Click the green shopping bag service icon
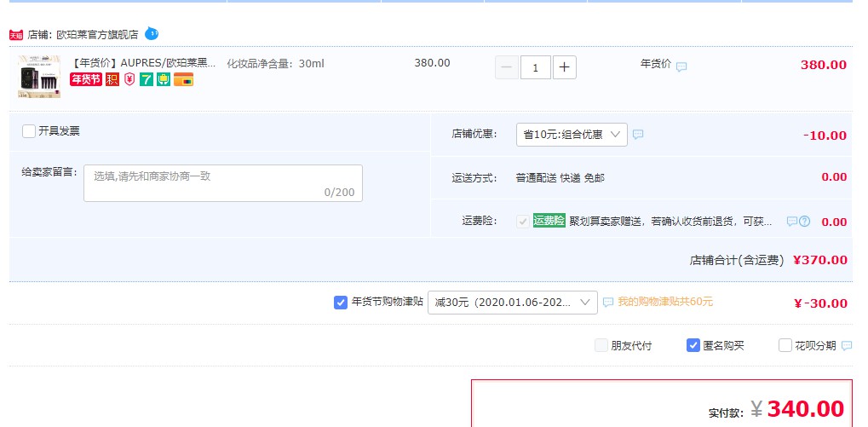This screenshot has width=868, height=427. 163,80
